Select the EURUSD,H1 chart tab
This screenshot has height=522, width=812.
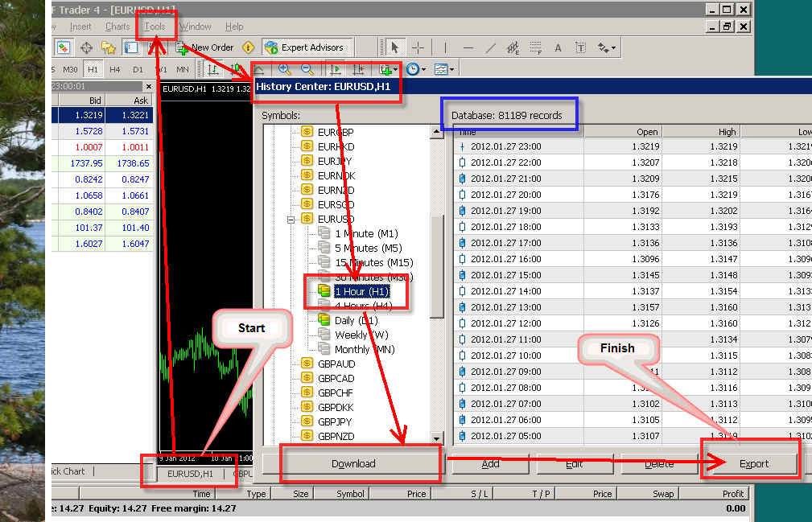click(190, 474)
